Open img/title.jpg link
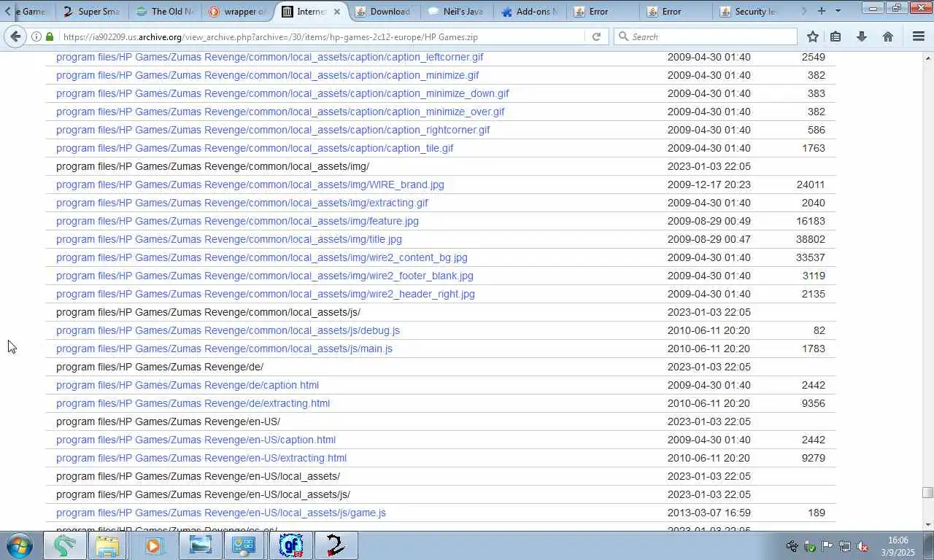The width and height of the screenshot is (934, 560). tap(229, 239)
